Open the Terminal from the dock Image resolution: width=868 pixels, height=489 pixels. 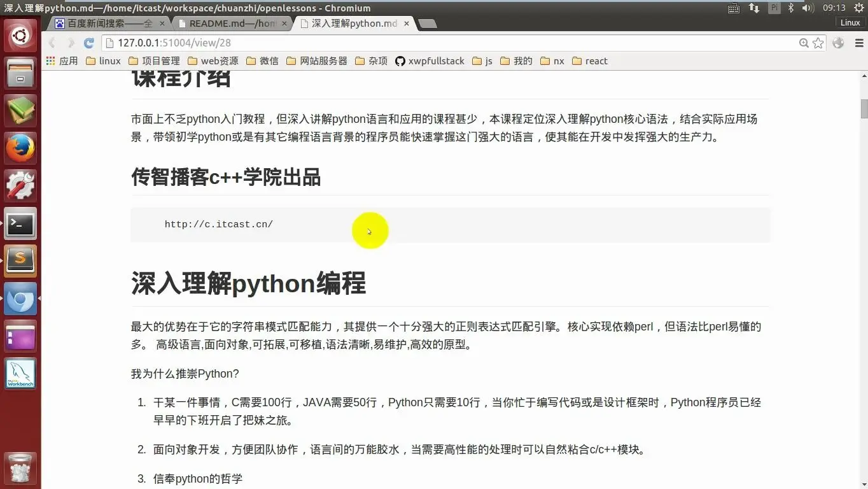tap(21, 223)
